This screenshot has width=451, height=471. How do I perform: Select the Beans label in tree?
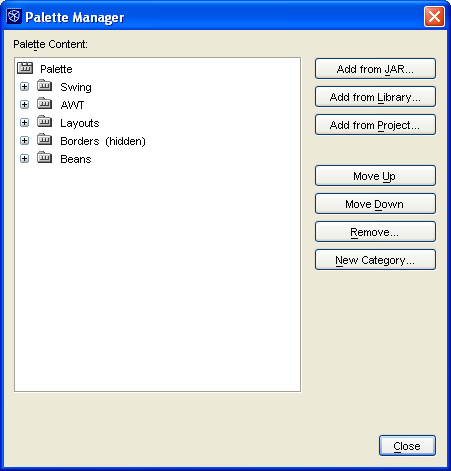coord(76,159)
